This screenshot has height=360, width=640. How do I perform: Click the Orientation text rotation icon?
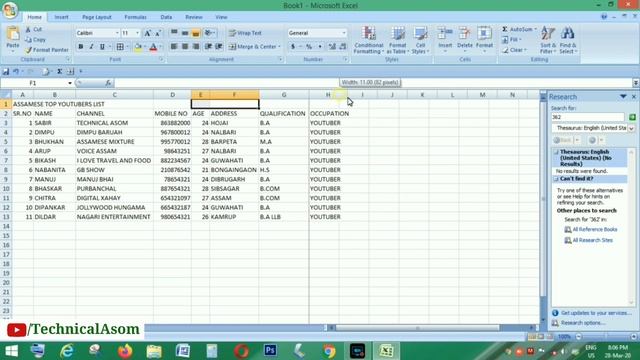208,33
